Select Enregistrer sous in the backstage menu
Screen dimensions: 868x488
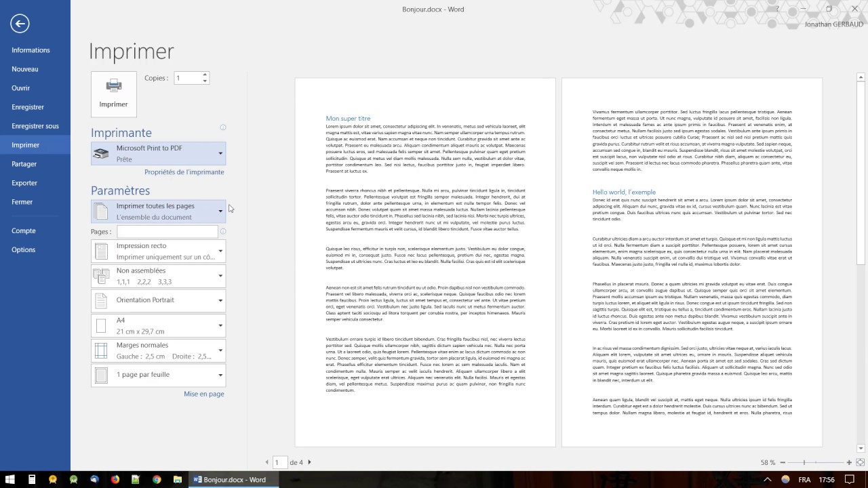pyautogui.click(x=35, y=126)
